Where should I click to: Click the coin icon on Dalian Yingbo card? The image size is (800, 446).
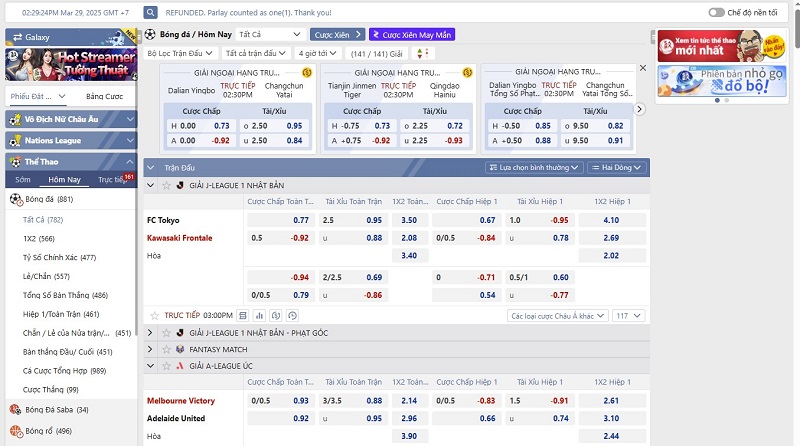pyautogui.click(x=306, y=72)
